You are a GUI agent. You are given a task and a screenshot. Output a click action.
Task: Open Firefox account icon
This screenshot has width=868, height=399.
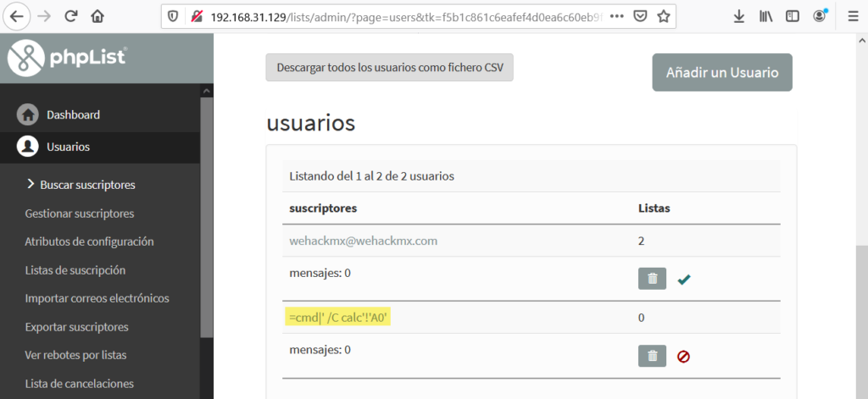tap(820, 15)
